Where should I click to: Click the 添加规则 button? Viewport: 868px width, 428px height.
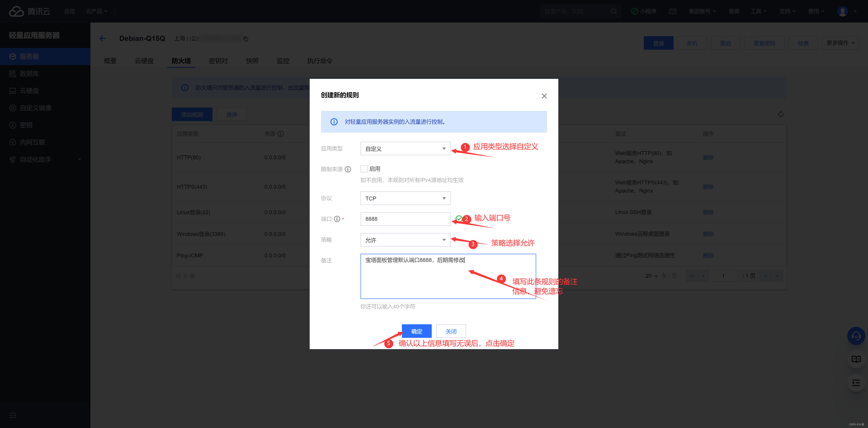pos(192,115)
